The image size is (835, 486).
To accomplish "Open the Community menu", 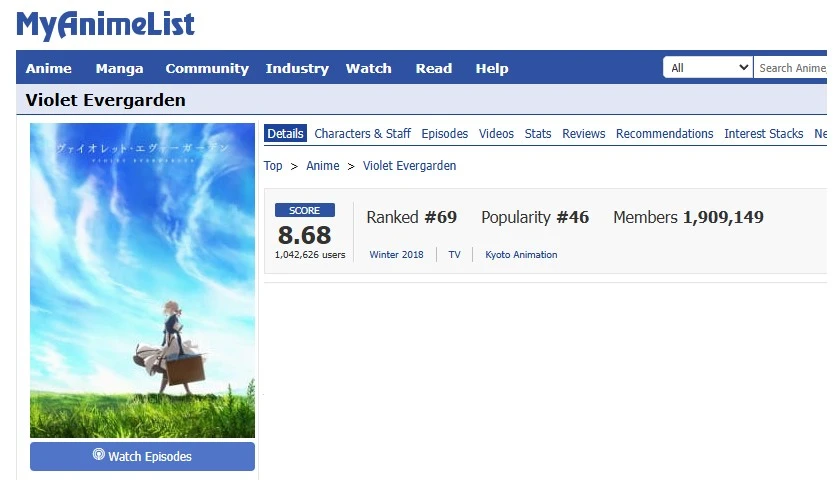I will 207,69.
